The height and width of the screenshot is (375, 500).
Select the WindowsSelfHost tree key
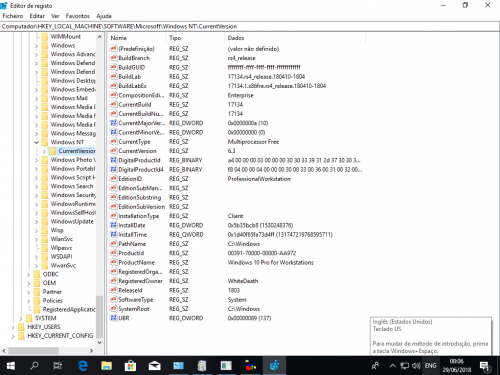[73, 213]
